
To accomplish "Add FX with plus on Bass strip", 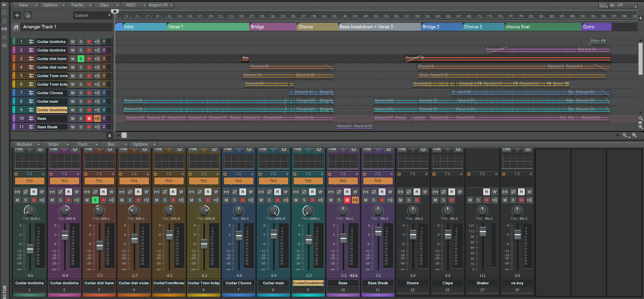I will click(357, 174).
